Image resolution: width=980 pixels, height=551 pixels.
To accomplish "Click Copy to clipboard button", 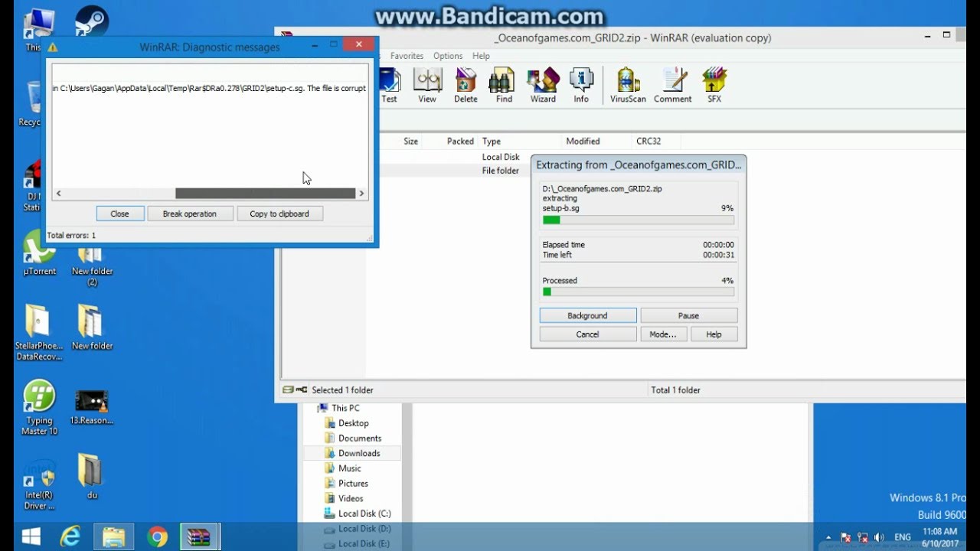I will (x=279, y=214).
